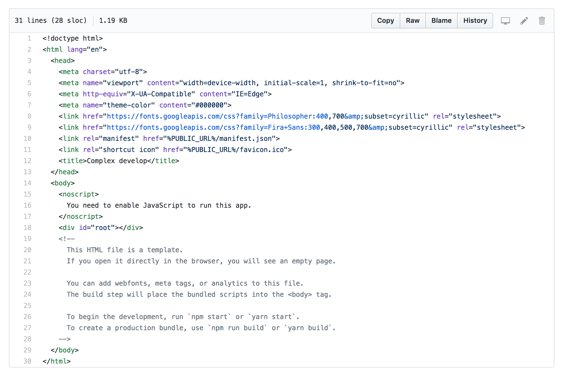Click line number 18
565x392 pixels.
pyautogui.click(x=28, y=228)
